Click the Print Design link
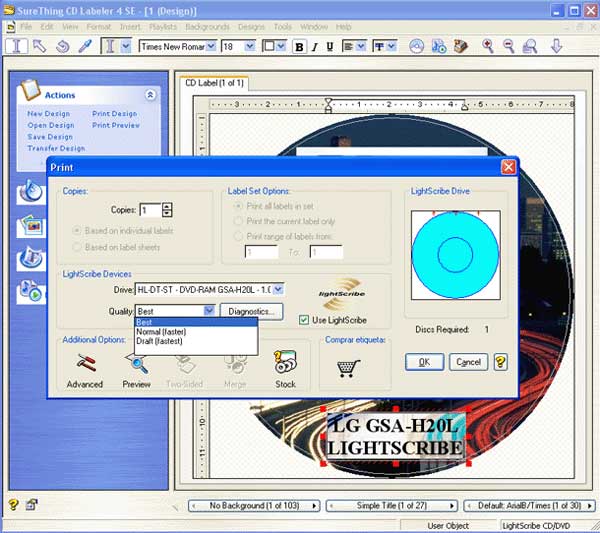The height and width of the screenshot is (533, 600). pos(114,114)
